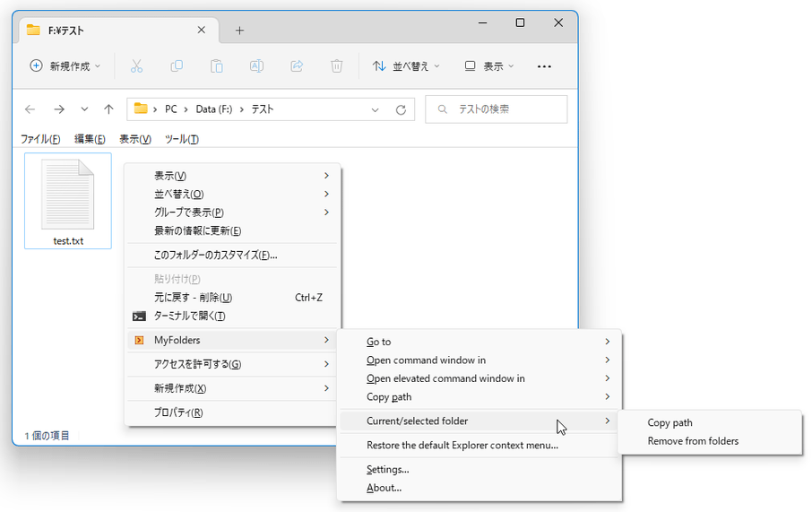This screenshot has width=812, height=512.
Task: Add a new tab with plus button
Action: pyautogui.click(x=239, y=30)
